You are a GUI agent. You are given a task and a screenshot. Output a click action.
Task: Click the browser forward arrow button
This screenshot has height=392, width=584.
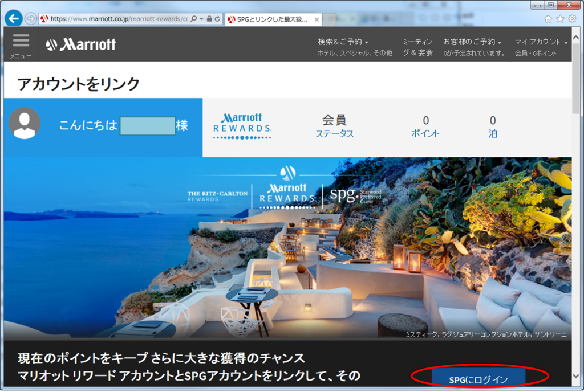31,19
